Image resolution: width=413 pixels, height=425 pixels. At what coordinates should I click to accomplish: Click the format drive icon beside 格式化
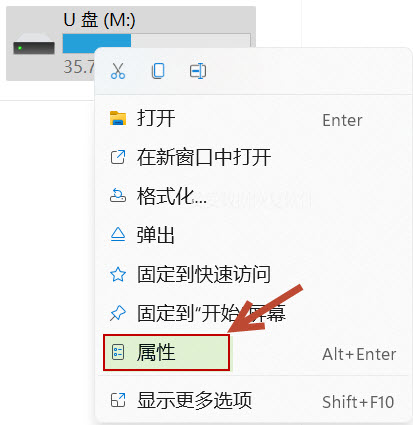click(x=118, y=196)
